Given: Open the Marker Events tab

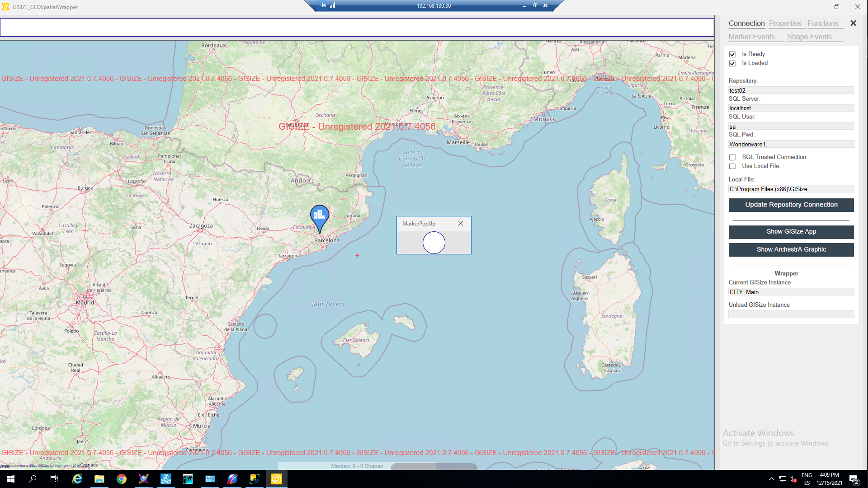Looking at the screenshot, I should (751, 37).
